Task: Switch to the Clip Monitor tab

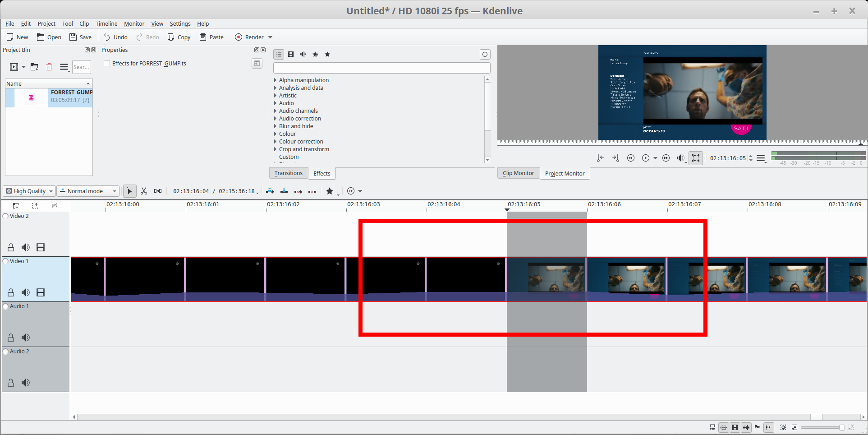Action: (519, 173)
